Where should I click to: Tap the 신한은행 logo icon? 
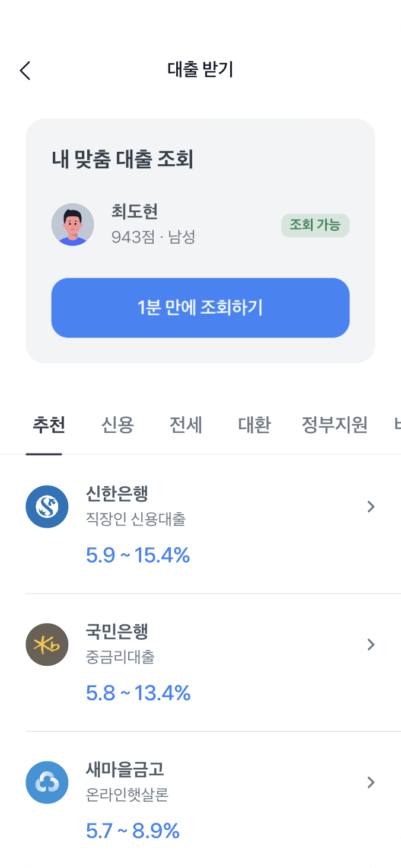tap(47, 507)
